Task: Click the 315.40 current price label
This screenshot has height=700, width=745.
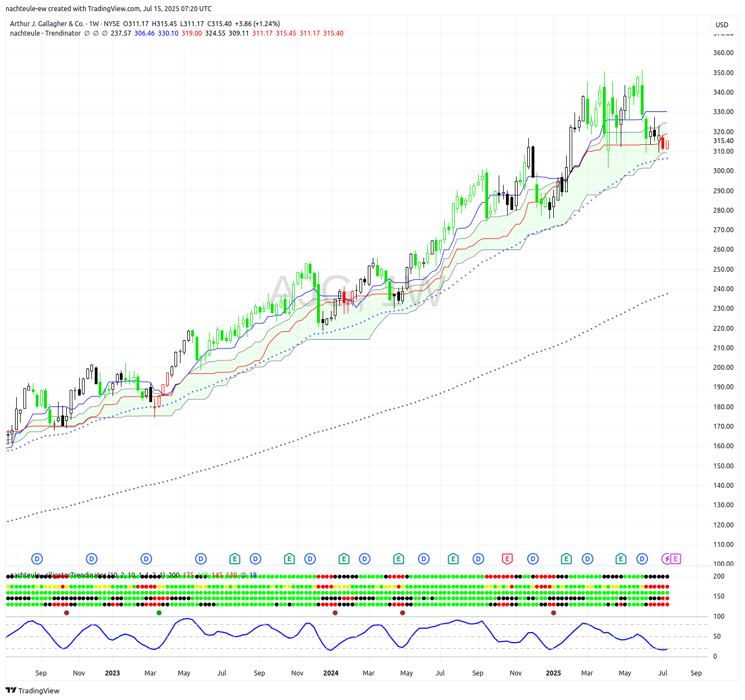Action: pyautogui.click(x=723, y=141)
